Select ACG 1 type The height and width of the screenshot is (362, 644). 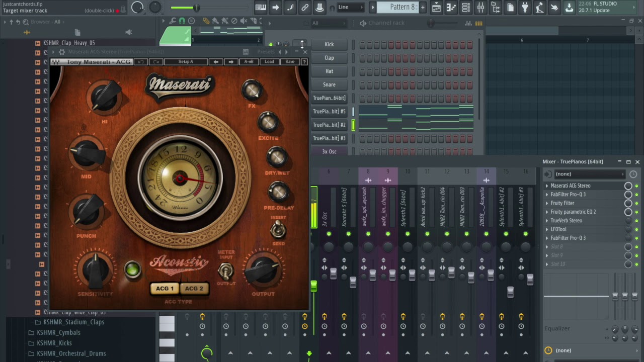[165, 289]
